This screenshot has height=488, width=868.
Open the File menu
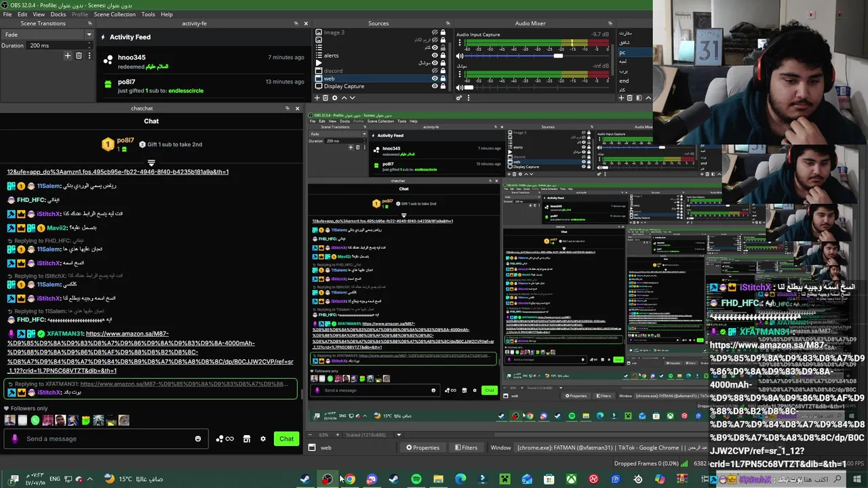(x=7, y=14)
